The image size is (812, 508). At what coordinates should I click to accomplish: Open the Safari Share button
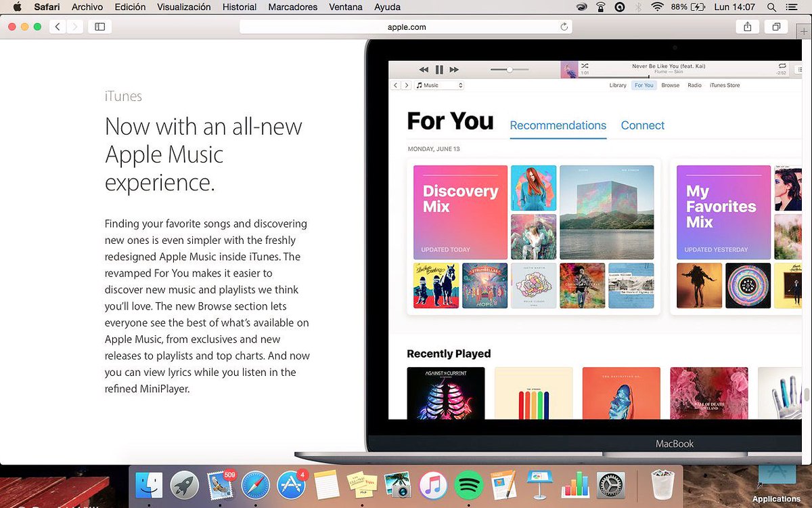(747, 26)
